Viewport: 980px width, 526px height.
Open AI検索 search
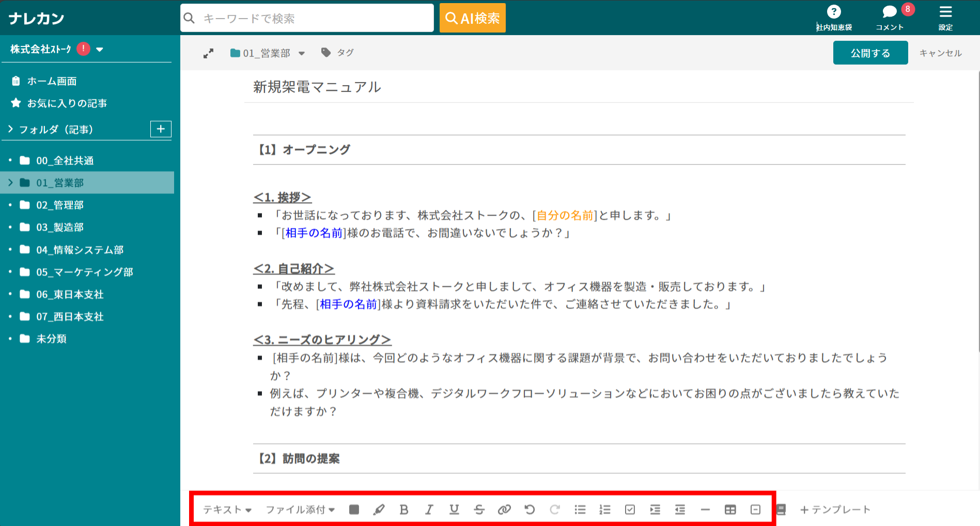(x=472, y=18)
